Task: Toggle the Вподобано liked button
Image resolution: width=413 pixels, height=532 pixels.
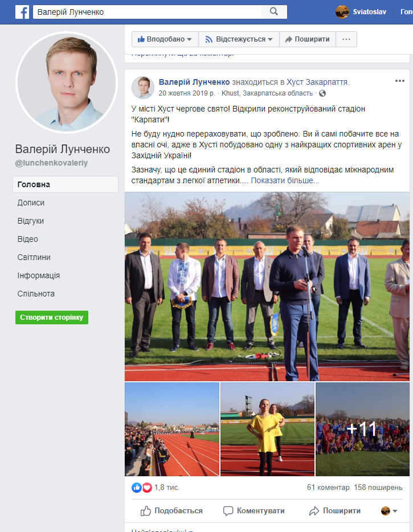Action: pos(165,39)
